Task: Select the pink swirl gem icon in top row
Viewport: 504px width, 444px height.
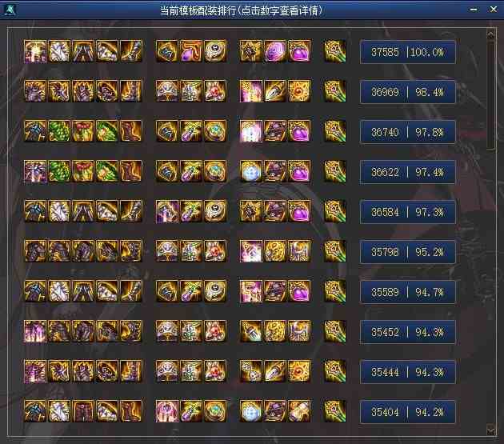Action: (x=275, y=51)
